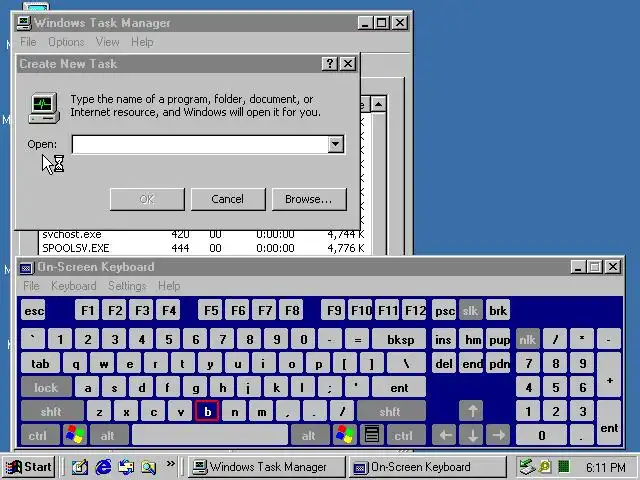Click the down arrow key
The image size is (640, 480).
(x=471, y=435)
